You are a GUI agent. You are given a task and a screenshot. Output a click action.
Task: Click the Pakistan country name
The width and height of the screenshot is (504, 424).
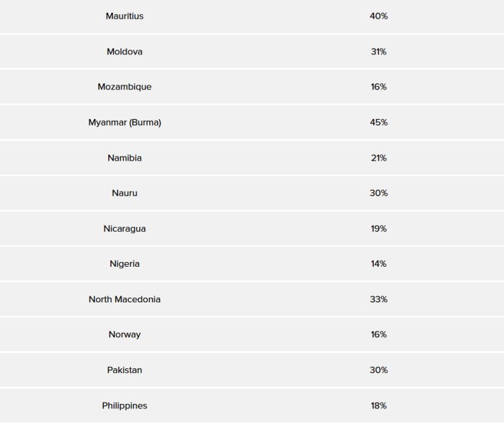[124, 370]
